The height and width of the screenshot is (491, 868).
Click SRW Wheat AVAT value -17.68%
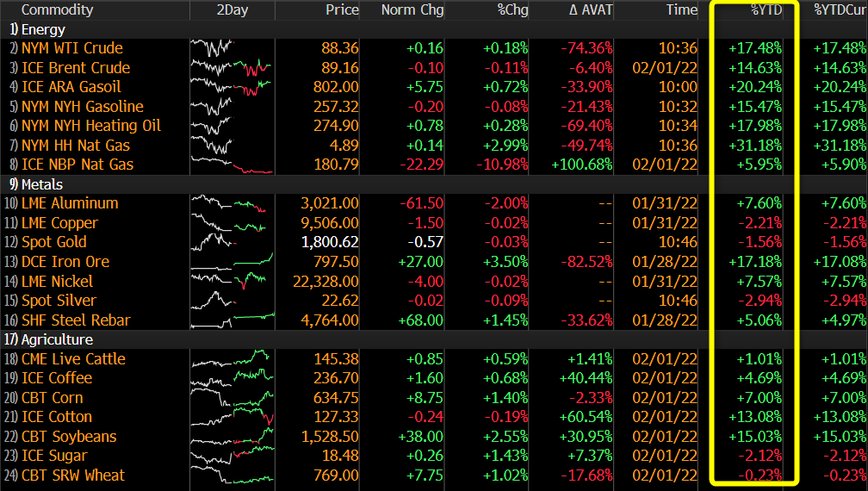(x=586, y=475)
